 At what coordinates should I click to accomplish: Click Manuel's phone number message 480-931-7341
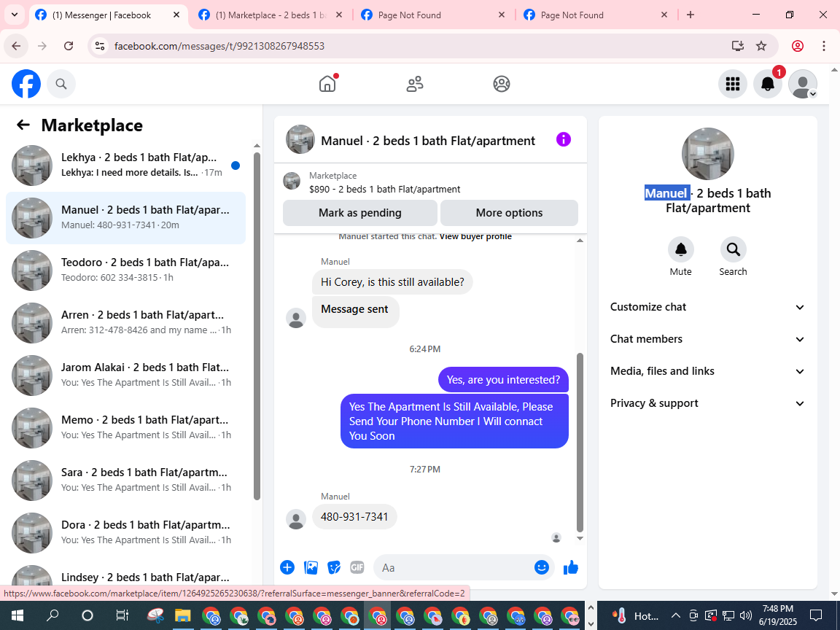point(354,517)
